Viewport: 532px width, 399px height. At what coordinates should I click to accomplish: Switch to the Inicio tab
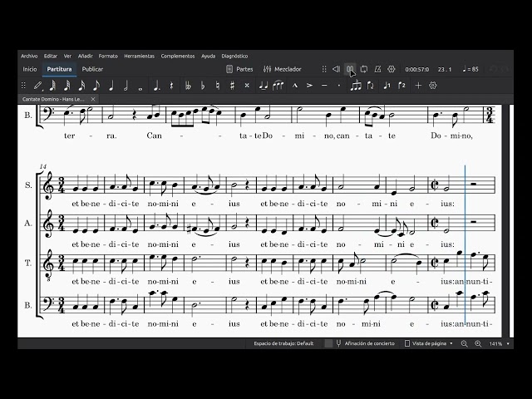tap(30, 69)
